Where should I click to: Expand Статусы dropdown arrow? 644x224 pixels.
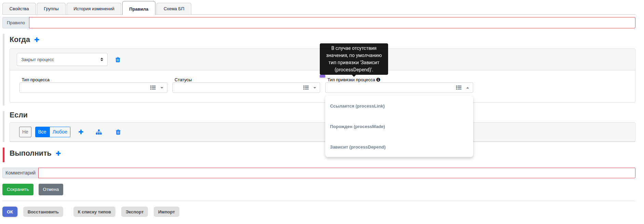(315, 88)
